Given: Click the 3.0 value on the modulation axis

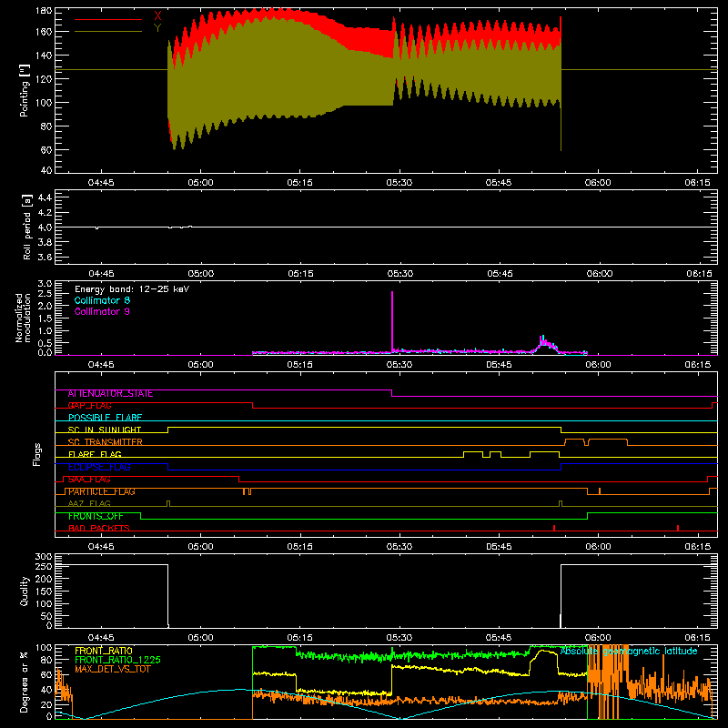Looking at the screenshot, I should click(x=45, y=284).
